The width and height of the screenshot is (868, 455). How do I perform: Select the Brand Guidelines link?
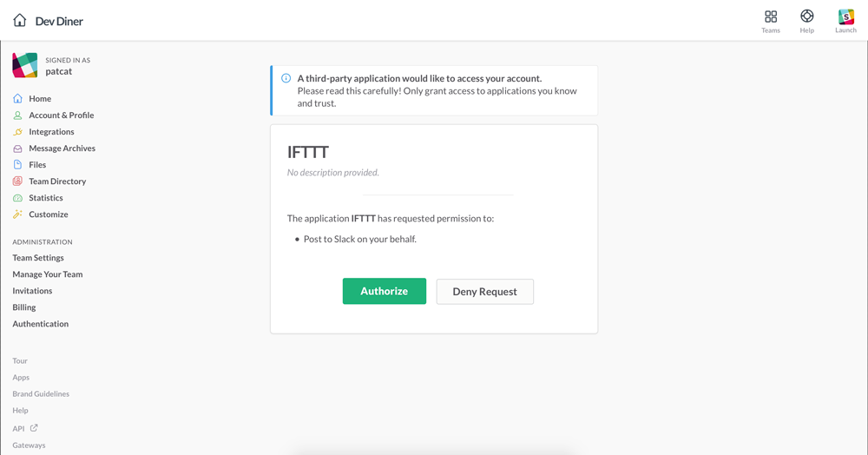pos(41,394)
